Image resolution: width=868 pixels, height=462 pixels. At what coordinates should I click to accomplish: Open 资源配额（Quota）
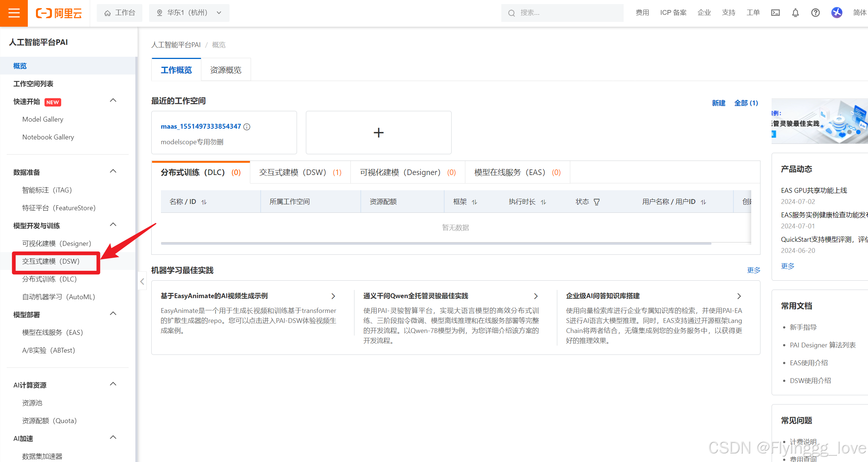click(x=49, y=420)
